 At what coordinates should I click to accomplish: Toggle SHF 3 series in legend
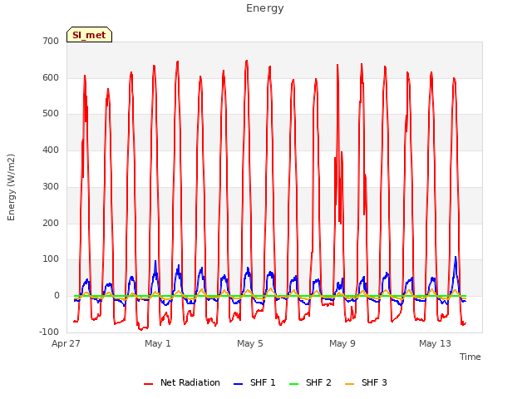(x=366, y=382)
